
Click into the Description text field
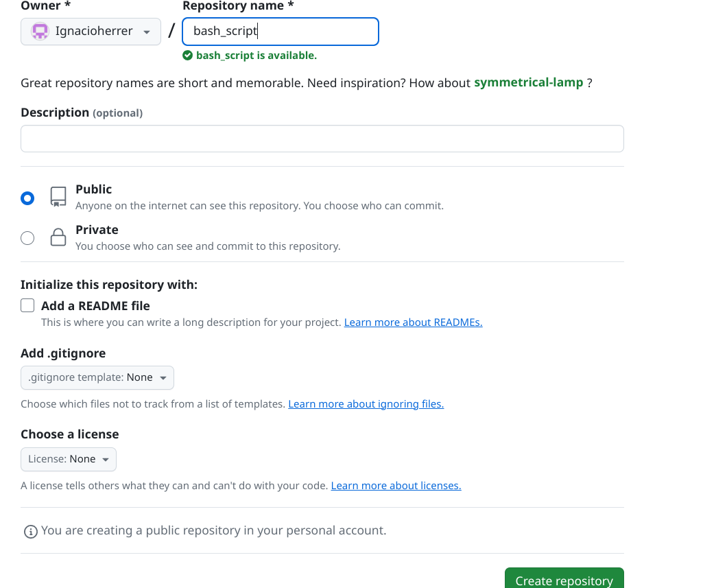(x=322, y=139)
